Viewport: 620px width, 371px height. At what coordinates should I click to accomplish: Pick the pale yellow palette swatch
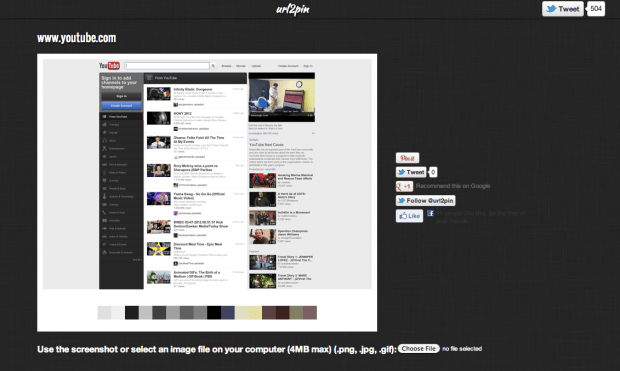(255, 312)
